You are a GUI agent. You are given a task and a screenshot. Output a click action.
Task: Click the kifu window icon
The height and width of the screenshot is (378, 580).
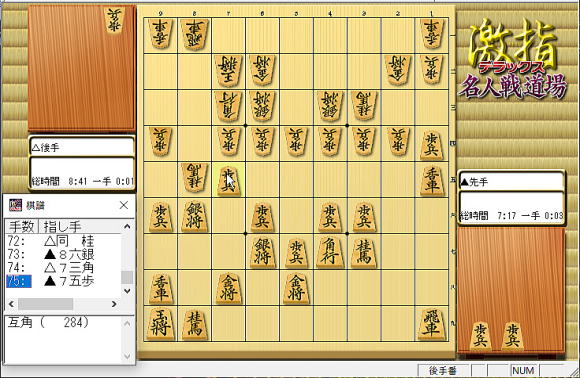tap(16, 205)
